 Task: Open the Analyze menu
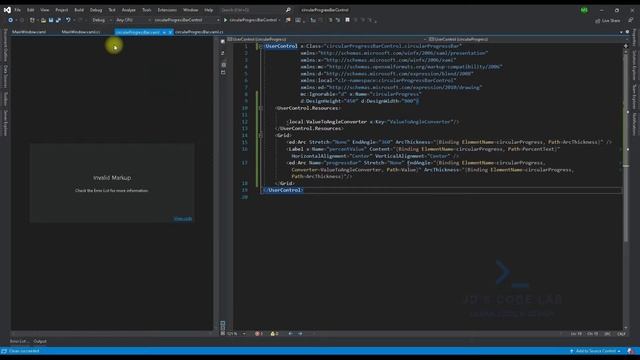click(x=129, y=10)
